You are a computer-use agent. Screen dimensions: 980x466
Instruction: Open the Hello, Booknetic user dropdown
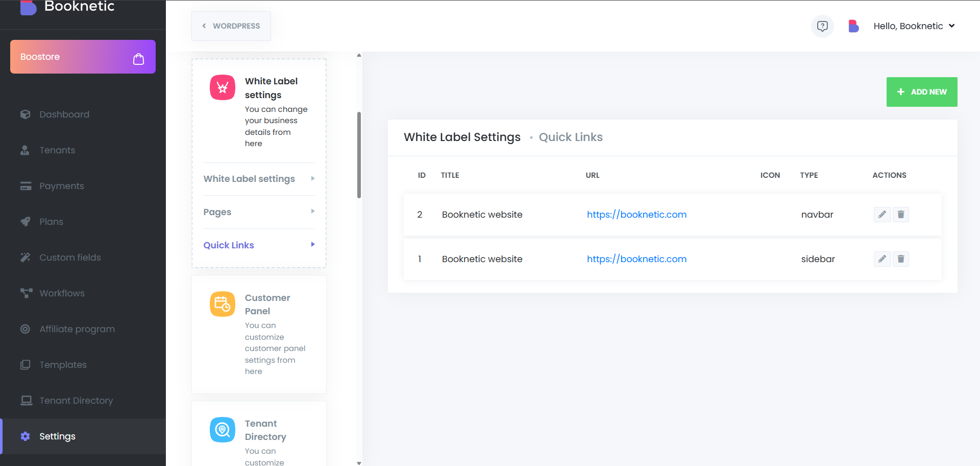point(914,26)
